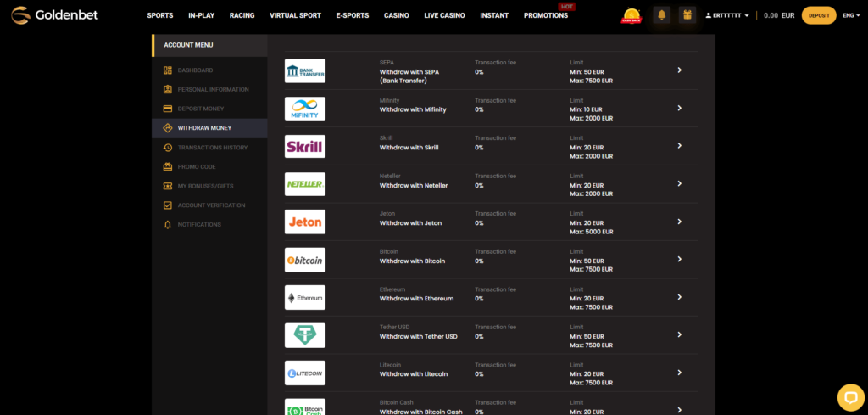The image size is (868, 415).
Task: Select the Litecoin logo
Action: pos(305,373)
